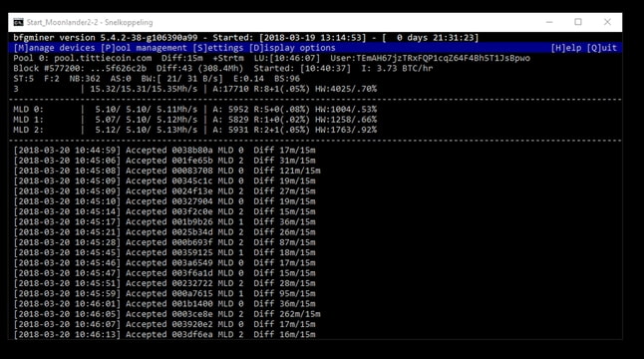
Task: Click log entry Accepted 0024f13e
Action: pos(164,191)
